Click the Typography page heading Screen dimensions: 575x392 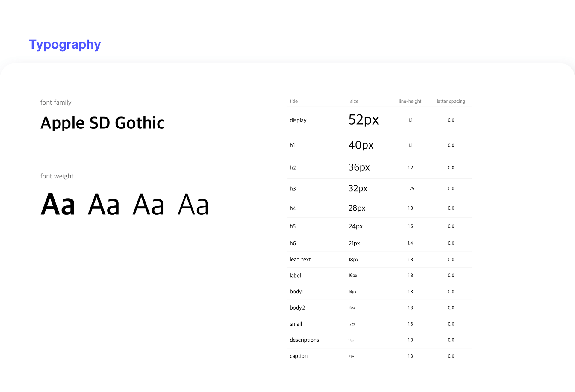point(65,44)
